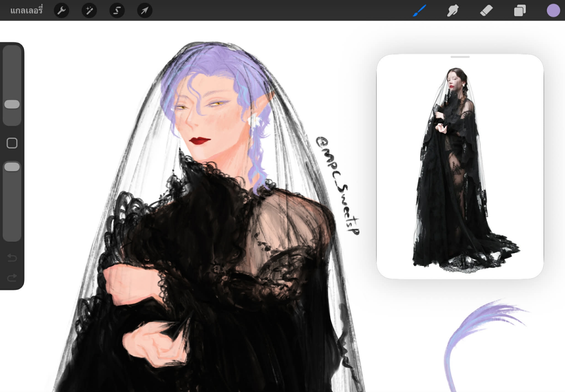Select the Eraser tool
This screenshot has width=565, height=392.
tap(486, 11)
